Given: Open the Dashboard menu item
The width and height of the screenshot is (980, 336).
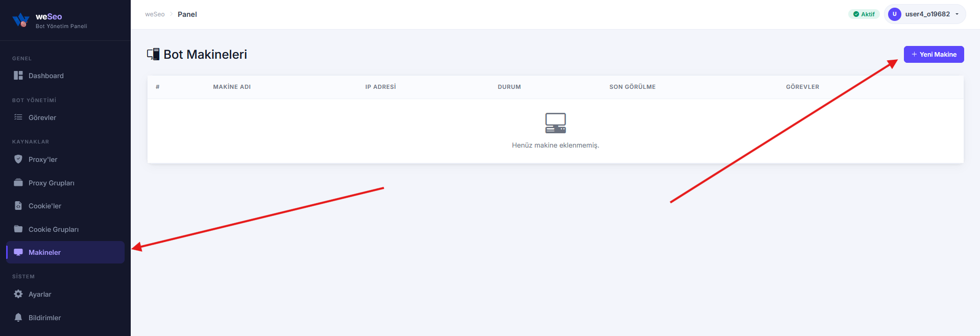Looking at the screenshot, I should click(x=65, y=76).
